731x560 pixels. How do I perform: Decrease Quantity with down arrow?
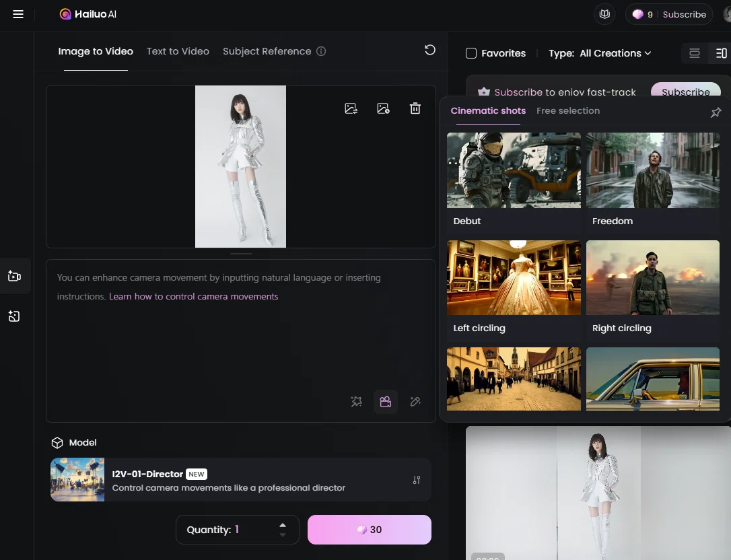(x=283, y=535)
